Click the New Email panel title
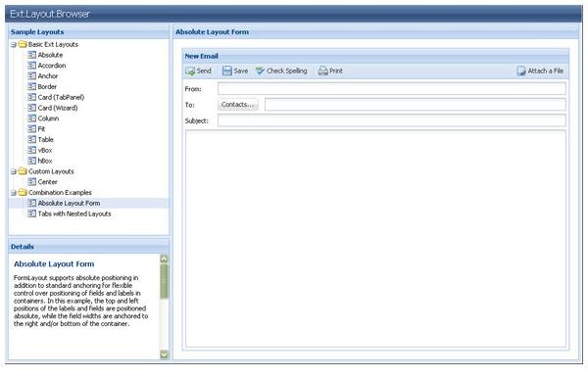588x377 pixels. tap(201, 56)
